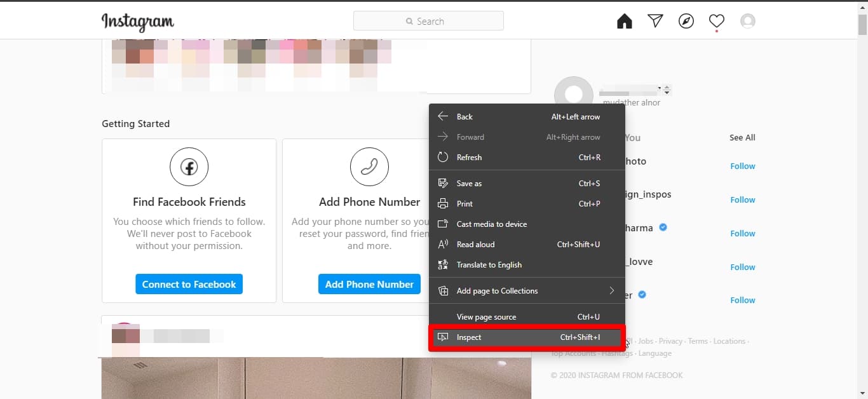
Task: Click the Find Facebook Friends heading
Action: point(189,202)
